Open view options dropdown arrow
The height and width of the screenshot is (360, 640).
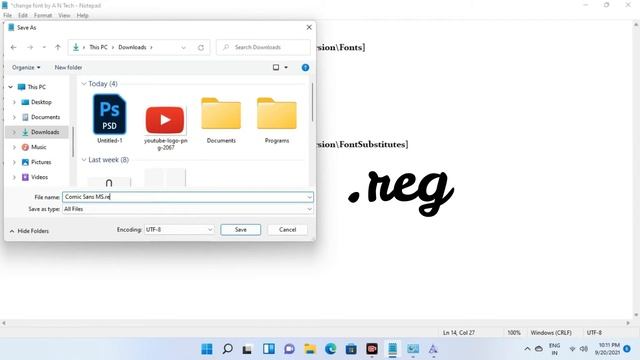pos(286,67)
